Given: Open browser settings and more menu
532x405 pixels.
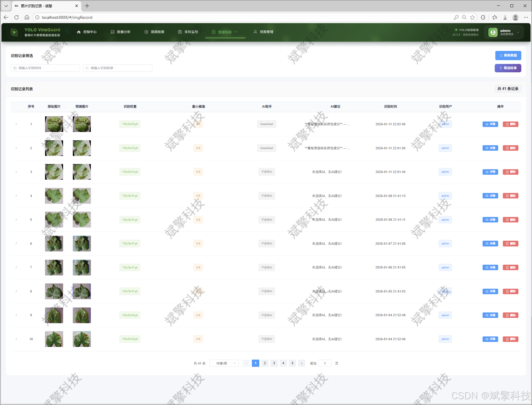Looking at the screenshot, I should (526, 17).
